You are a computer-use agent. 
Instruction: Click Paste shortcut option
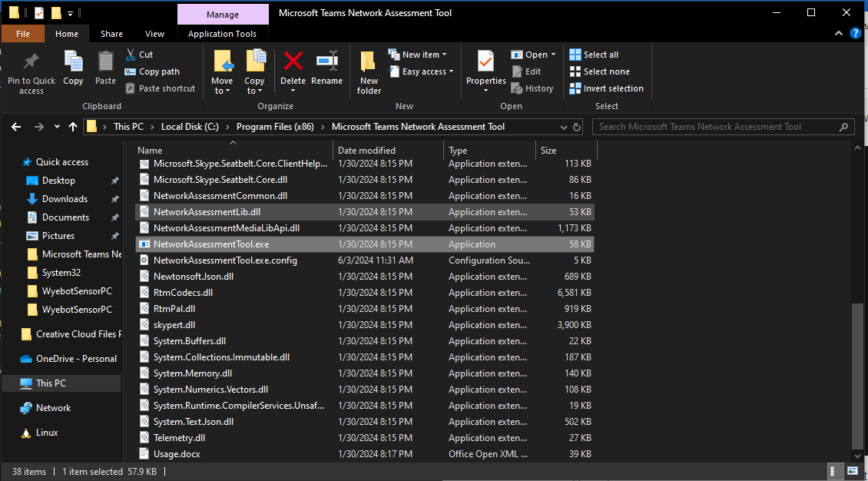(x=160, y=88)
